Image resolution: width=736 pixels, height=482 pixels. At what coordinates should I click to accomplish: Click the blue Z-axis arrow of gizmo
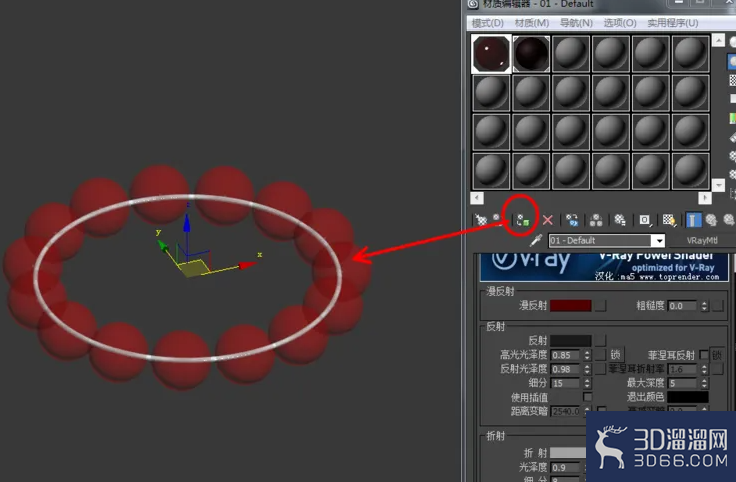click(x=187, y=223)
